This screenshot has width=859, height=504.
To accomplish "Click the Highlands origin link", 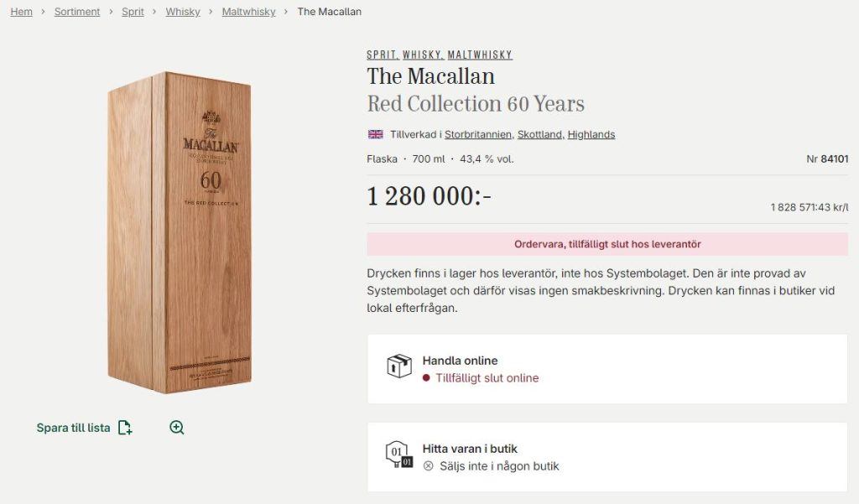I will (x=591, y=134).
